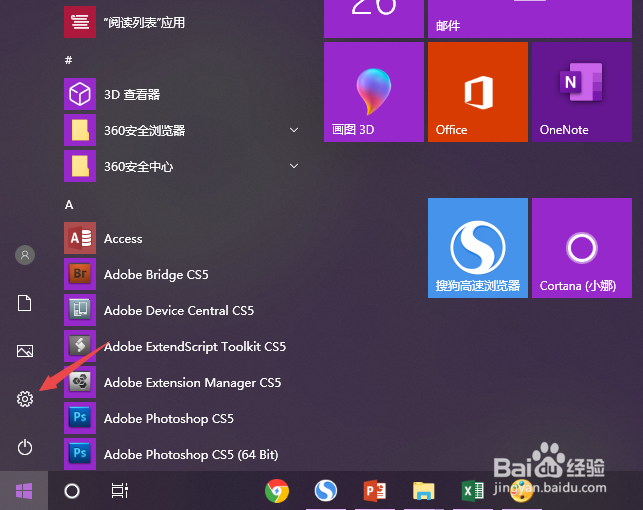
Task: Click the Access app icon
Action: [x=80, y=238]
